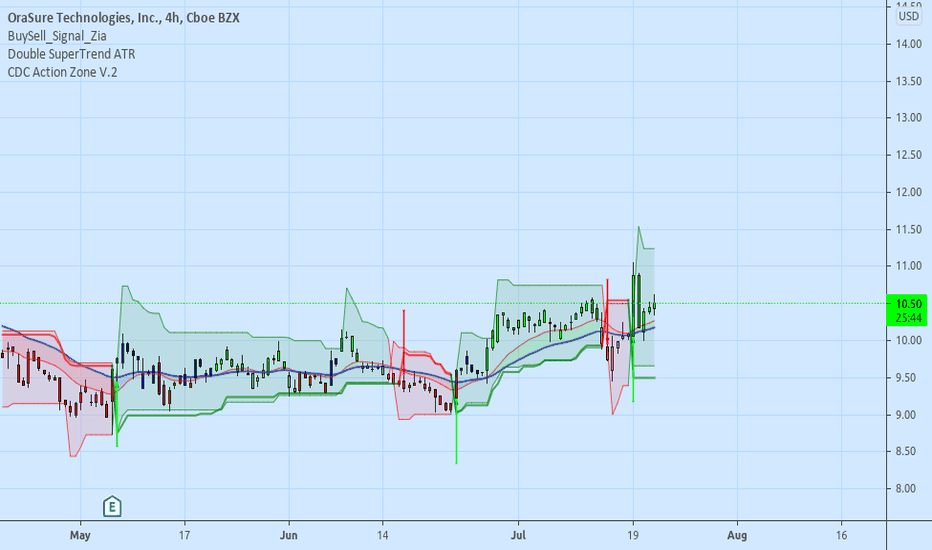The image size is (932, 550).
Task: Click the 9.50 price axis label
Action: 909,378
